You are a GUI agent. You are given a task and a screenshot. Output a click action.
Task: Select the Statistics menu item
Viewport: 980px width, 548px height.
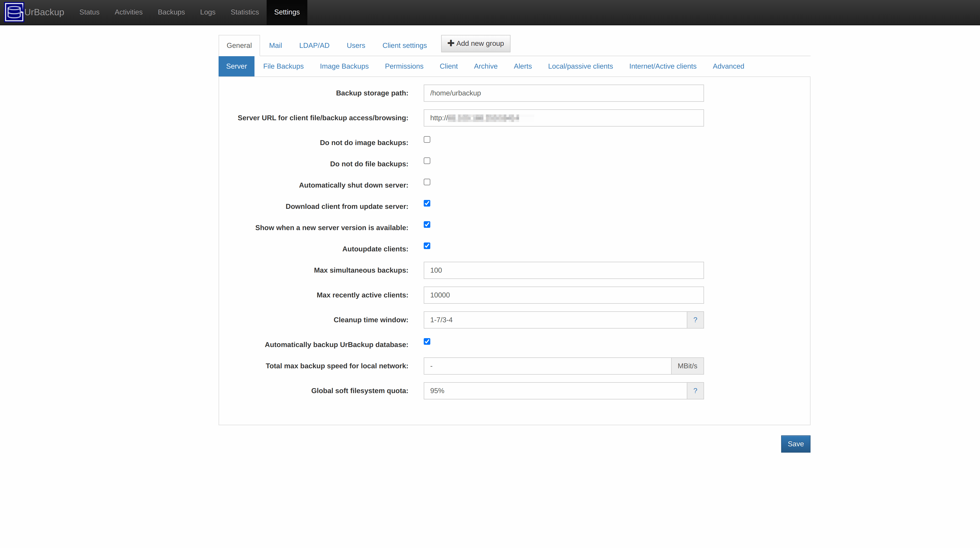point(245,12)
